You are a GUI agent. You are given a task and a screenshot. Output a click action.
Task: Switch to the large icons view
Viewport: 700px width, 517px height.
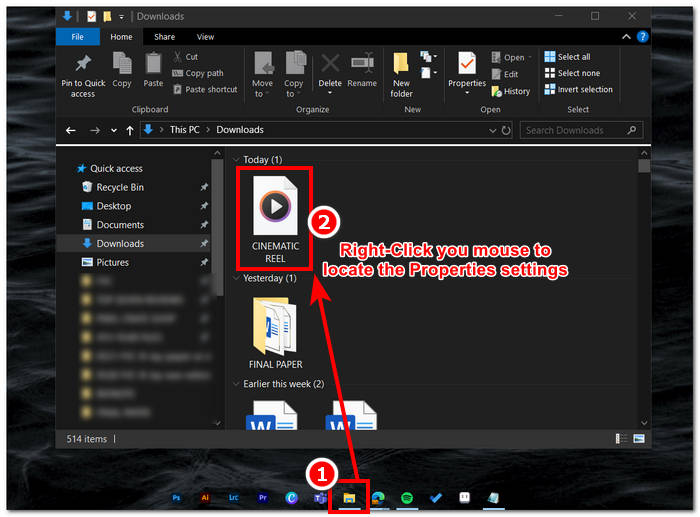coord(639,439)
